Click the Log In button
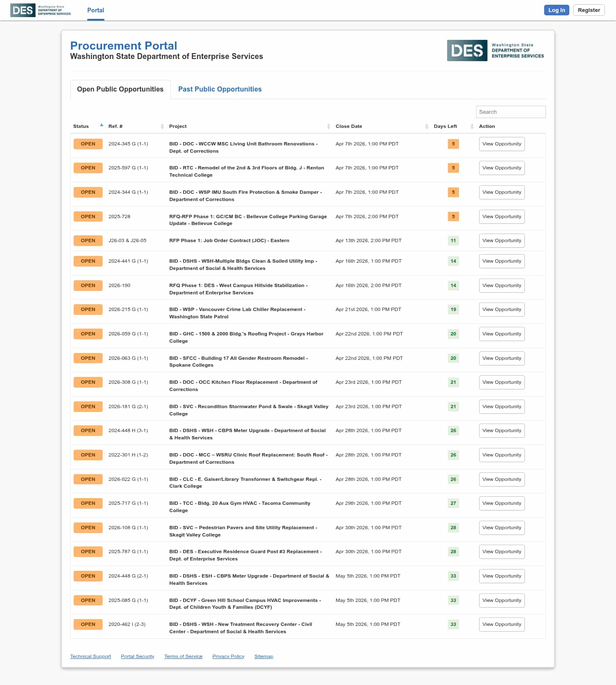This screenshot has width=616, height=685. coord(557,10)
